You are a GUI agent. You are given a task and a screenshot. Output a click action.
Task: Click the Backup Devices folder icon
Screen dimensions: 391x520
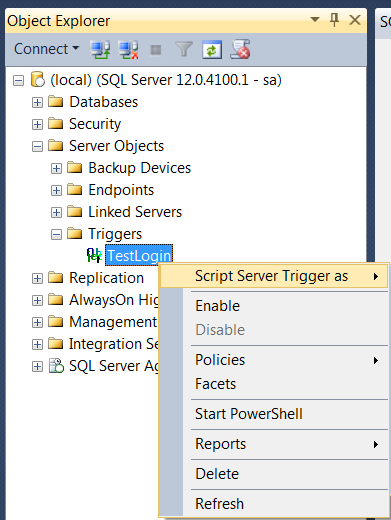(74, 167)
